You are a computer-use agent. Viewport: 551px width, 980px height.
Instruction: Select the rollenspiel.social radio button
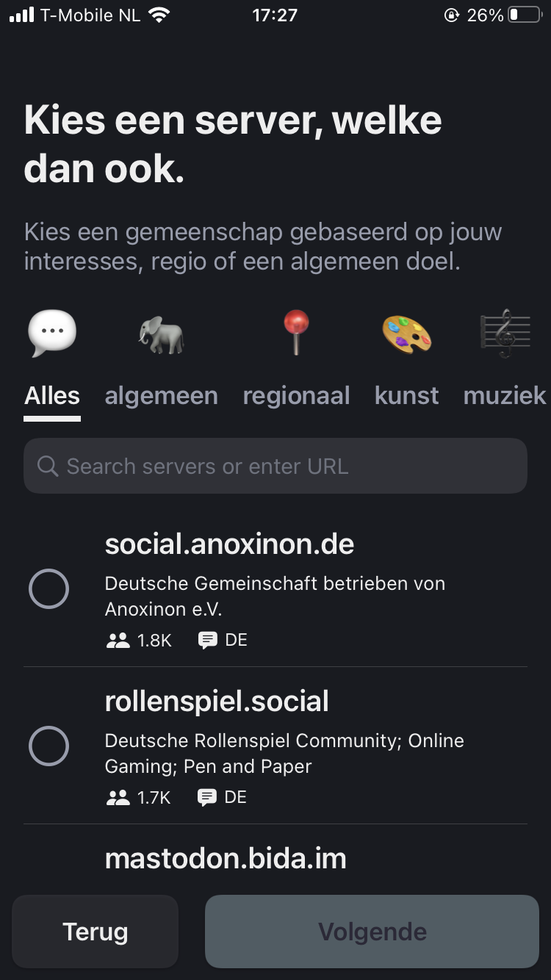[x=48, y=746]
